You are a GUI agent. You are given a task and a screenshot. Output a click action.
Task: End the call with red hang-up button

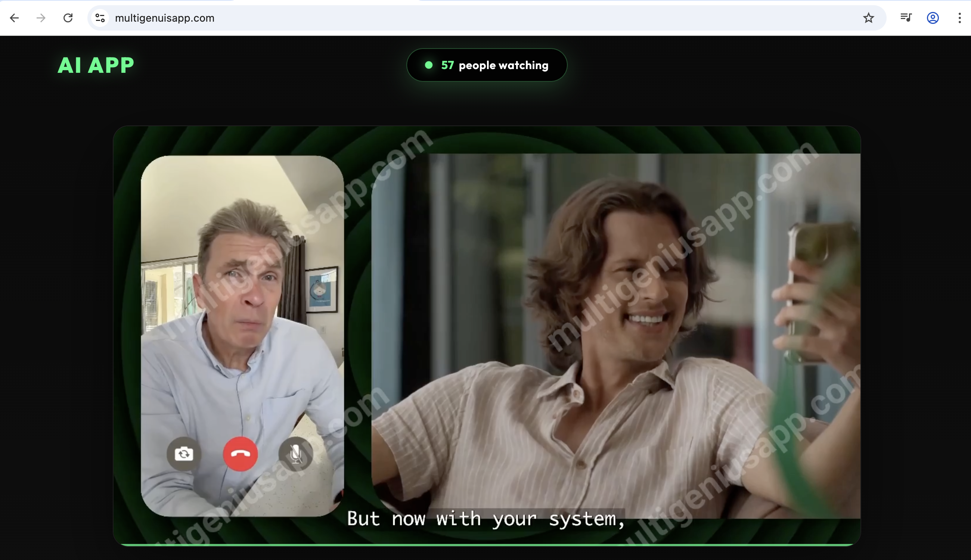tap(241, 454)
